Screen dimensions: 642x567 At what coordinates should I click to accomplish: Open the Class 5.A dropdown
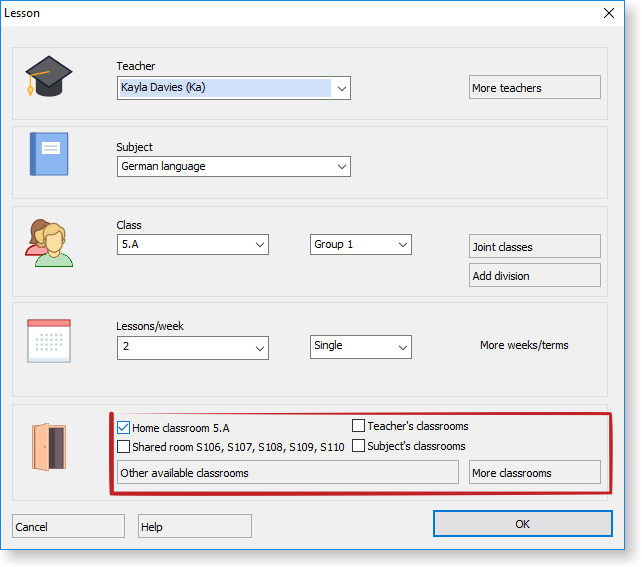pos(260,245)
